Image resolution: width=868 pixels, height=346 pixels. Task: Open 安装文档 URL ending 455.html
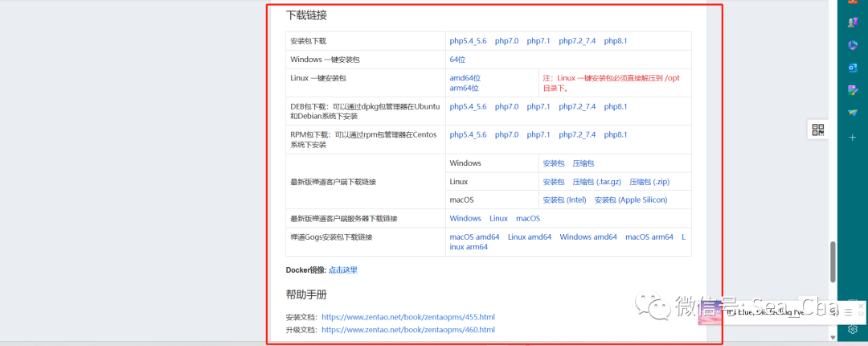[408, 317]
